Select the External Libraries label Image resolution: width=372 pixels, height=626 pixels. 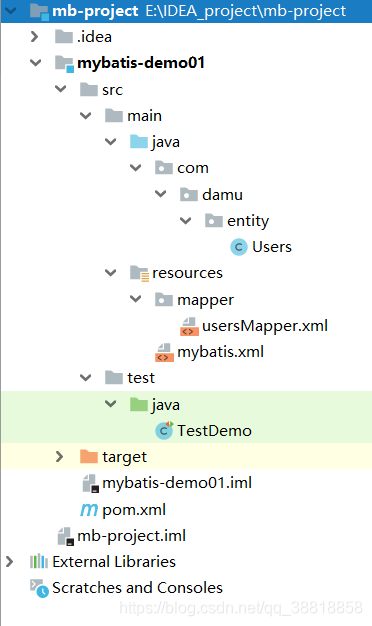point(114,562)
